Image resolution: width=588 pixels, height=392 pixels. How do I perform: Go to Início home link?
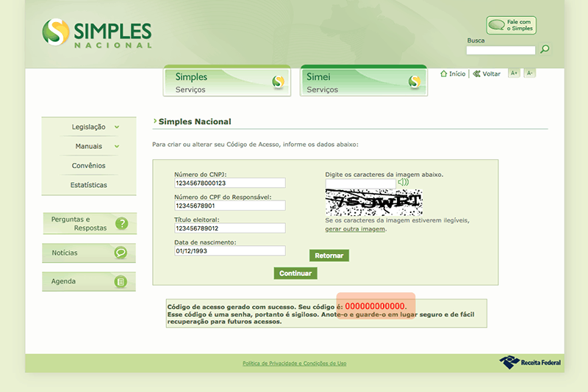[453, 73]
